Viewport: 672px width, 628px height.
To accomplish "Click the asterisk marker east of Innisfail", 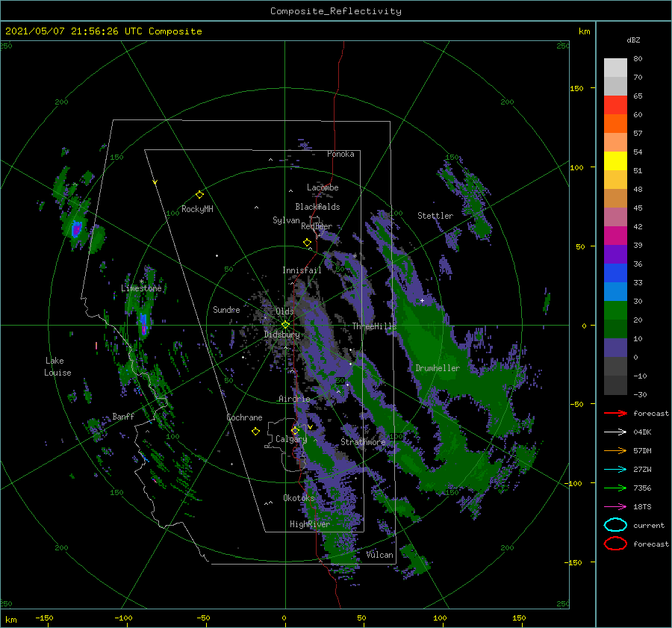I will pyautogui.click(x=355, y=256).
